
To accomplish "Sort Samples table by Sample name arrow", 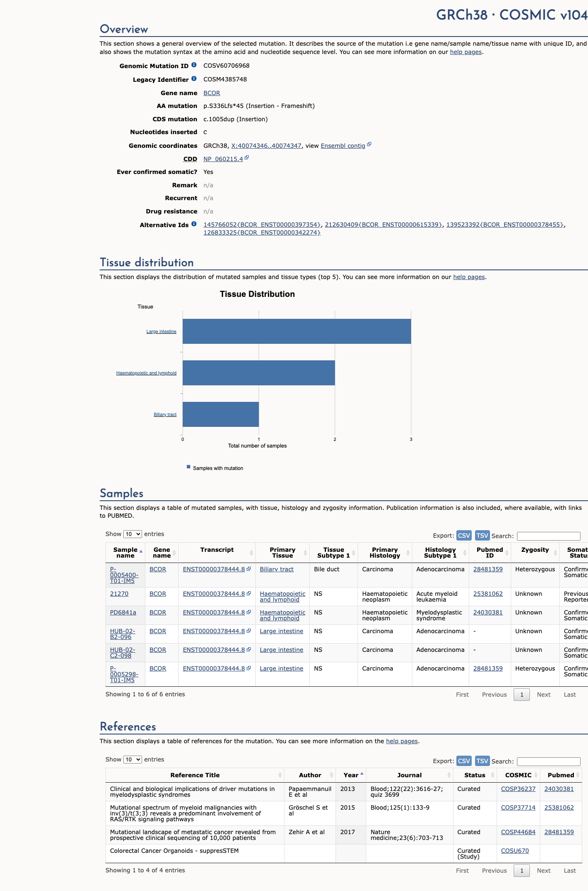I will tap(141, 551).
